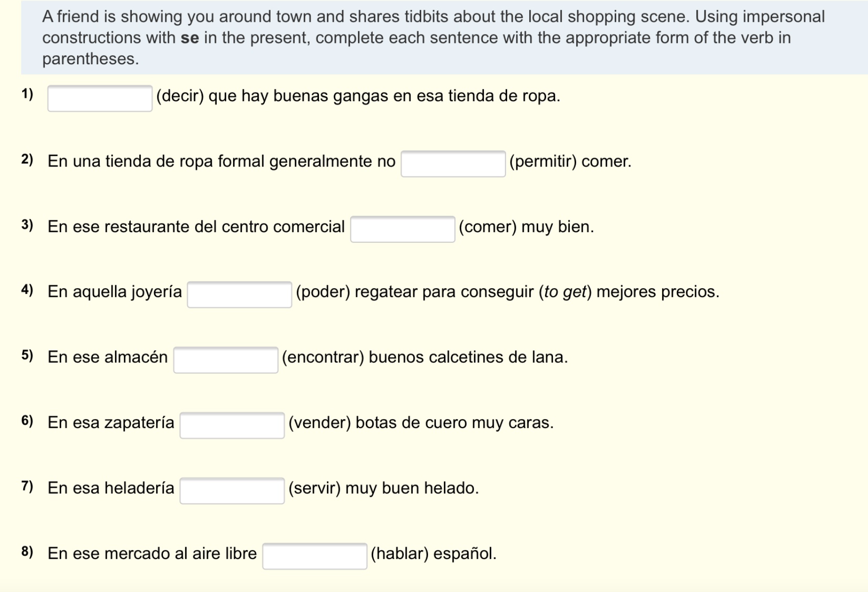This screenshot has height=592, width=868.
Task: Click the blank for (encontrar)
Action: click(x=226, y=360)
